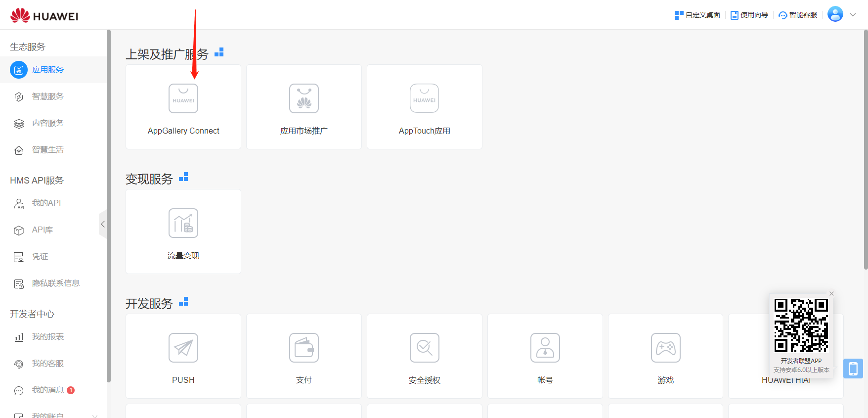The image size is (868, 418).
Task: Select 智慧服务 in the sidebar
Action: (x=53, y=96)
